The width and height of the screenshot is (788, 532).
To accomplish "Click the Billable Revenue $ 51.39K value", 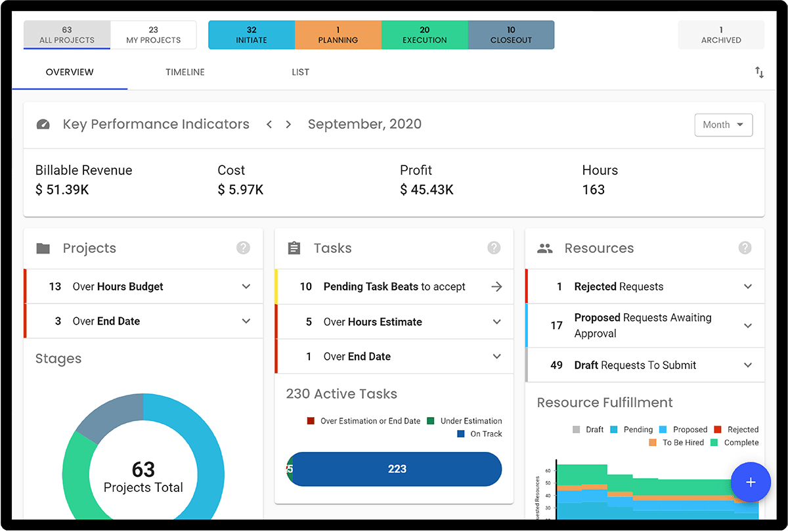I will tap(61, 190).
